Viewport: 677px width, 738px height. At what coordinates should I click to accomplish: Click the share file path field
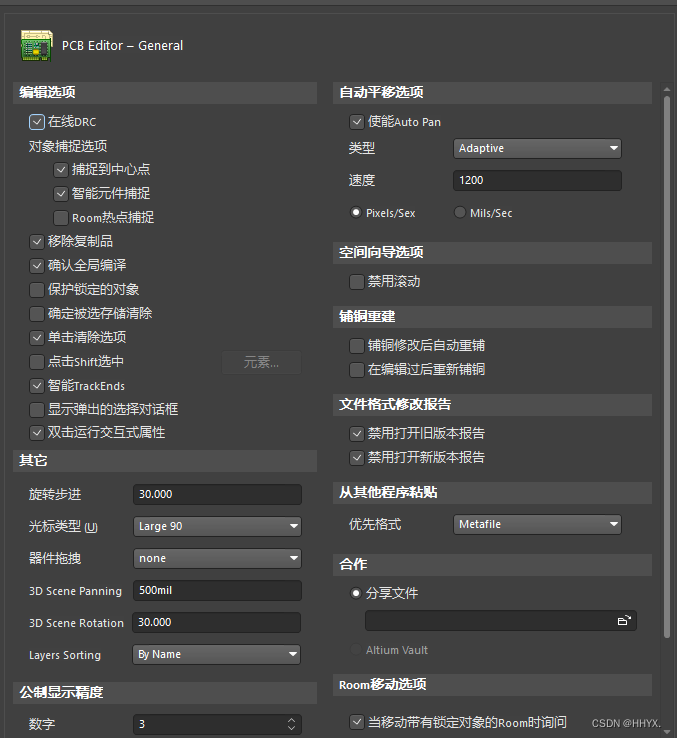(501, 621)
